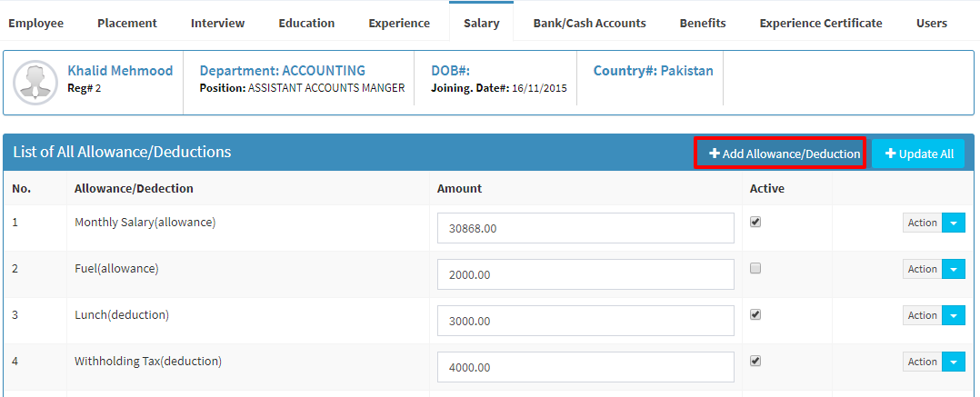Go to the Experience Certificate tab
This screenshot has height=397, width=980.
tap(821, 23)
